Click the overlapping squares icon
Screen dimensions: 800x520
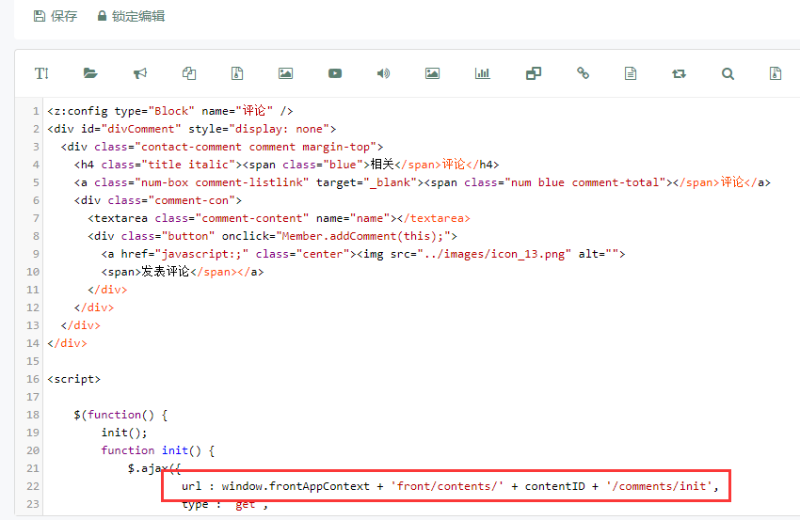(x=533, y=73)
